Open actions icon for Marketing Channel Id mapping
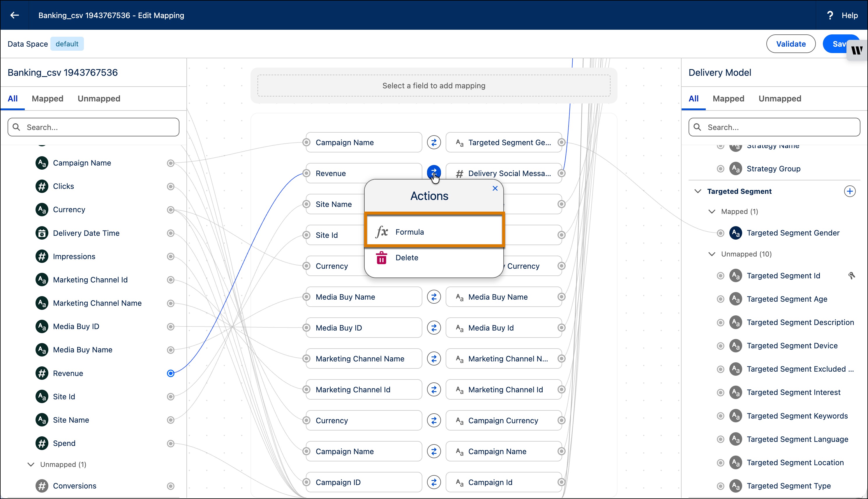This screenshot has width=868, height=499. click(434, 389)
